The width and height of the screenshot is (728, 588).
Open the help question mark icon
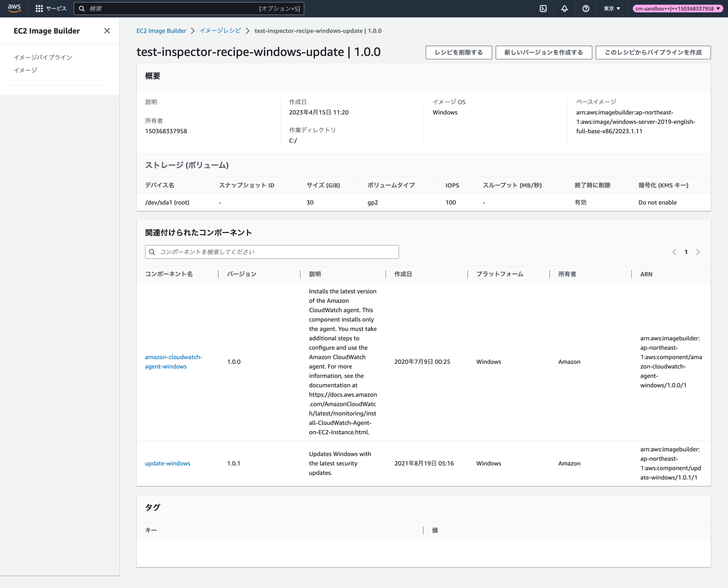pyautogui.click(x=586, y=8)
